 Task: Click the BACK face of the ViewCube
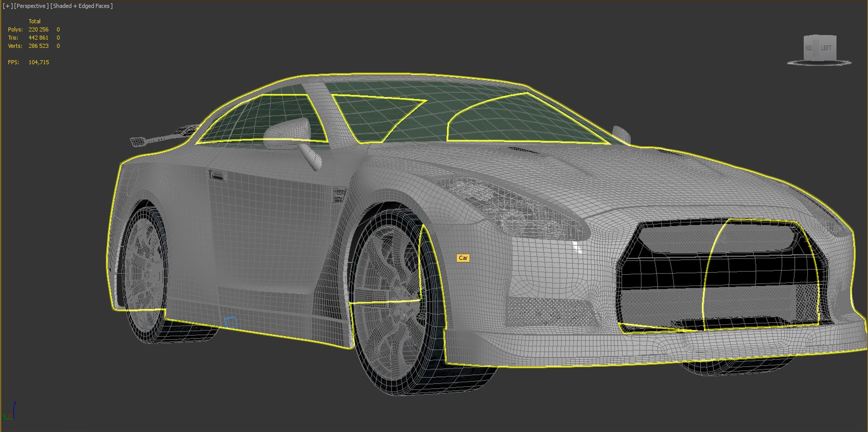pos(809,48)
